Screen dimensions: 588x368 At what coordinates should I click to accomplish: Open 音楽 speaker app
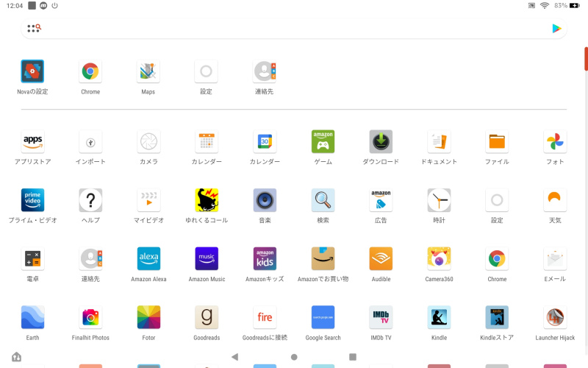pyautogui.click(x=265, y=200)
